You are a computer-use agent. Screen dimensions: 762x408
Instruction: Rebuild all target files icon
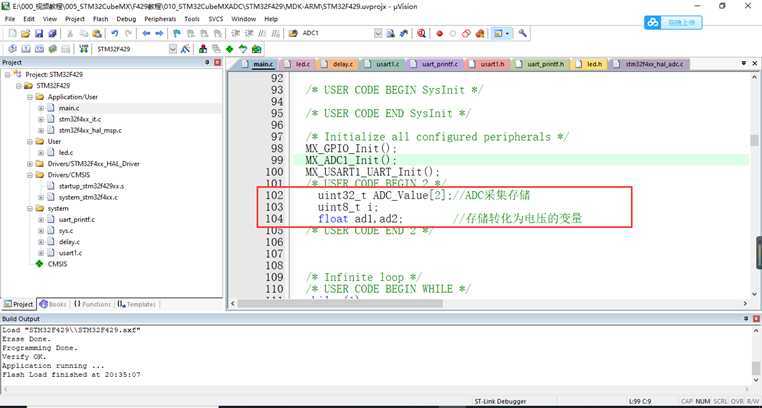tap(39, 49)
